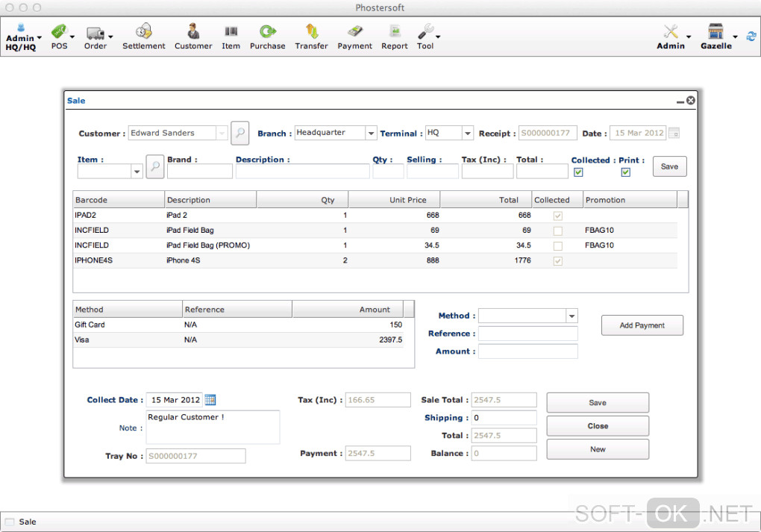Click the Shipping input field
Viewport: 761px width, 532px height.
tap(504, 418)
